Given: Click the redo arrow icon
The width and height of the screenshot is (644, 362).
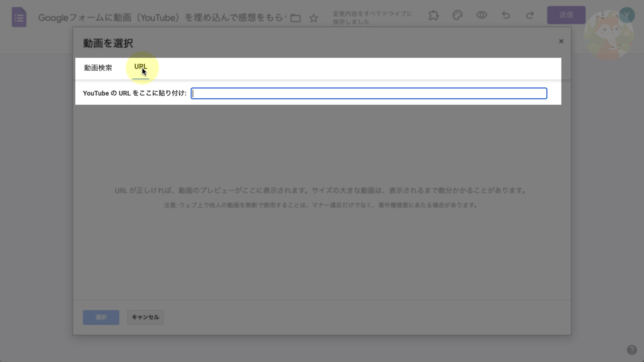Looking at the screenshot, I should coord(530,15).
